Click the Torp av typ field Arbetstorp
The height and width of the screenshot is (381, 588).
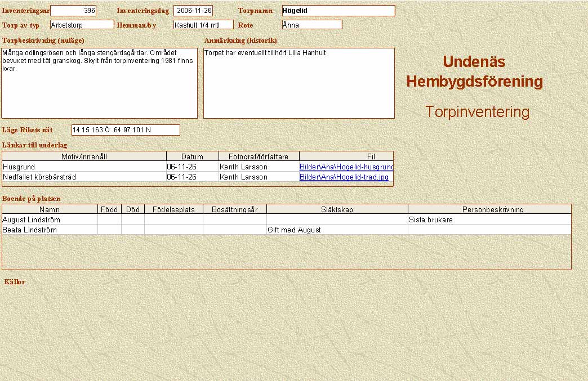pos(82,25)
